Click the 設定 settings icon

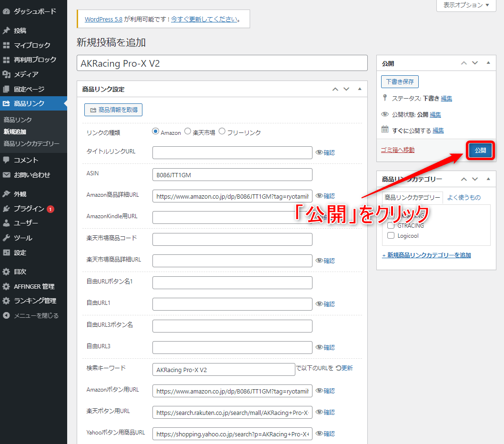6,252
